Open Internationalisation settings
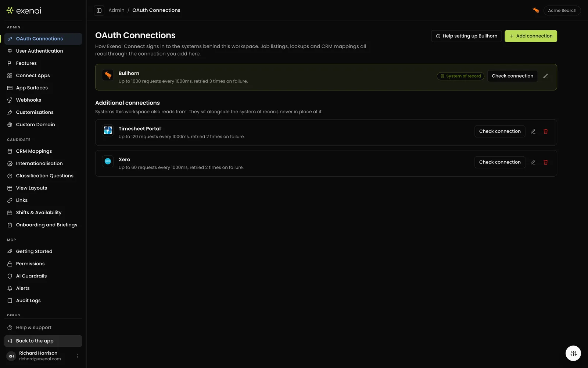 click(x=43, y=163)
